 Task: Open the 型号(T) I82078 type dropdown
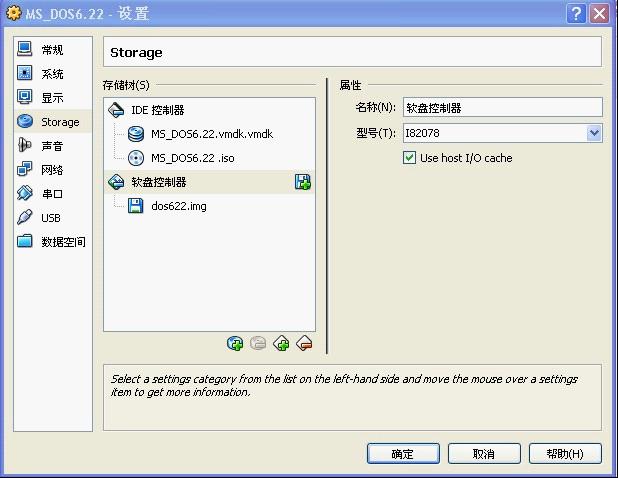coord(503,133)
